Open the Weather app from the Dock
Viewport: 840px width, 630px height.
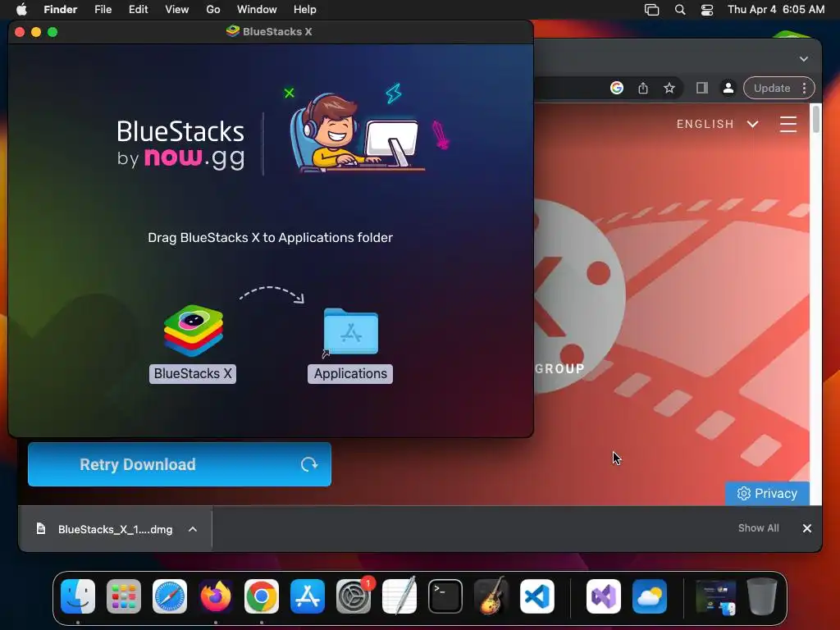(x=650, y=596)
